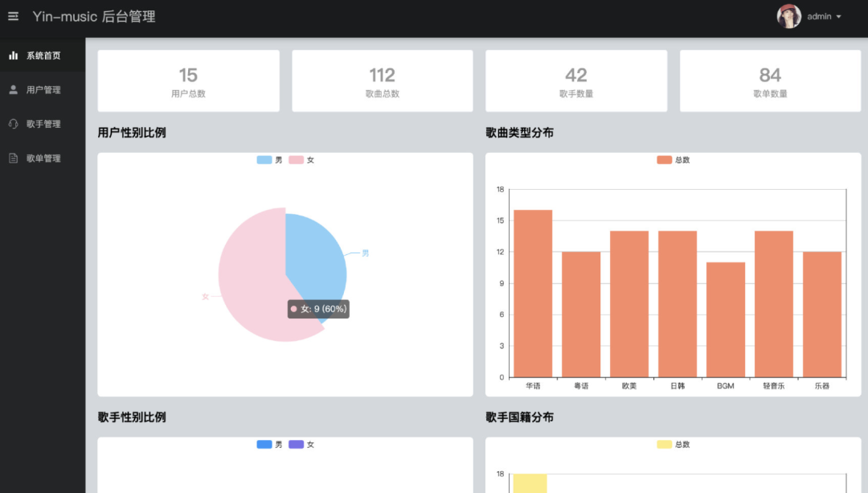Click the 华语 bar in song type chart
The width and height of the screenshot is (868, 493).
(x=533, y=294)
